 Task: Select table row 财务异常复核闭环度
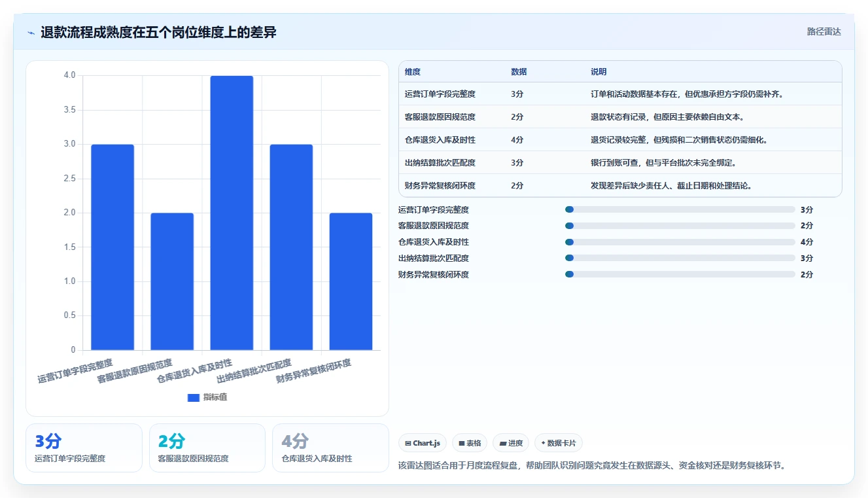[620, 186]
